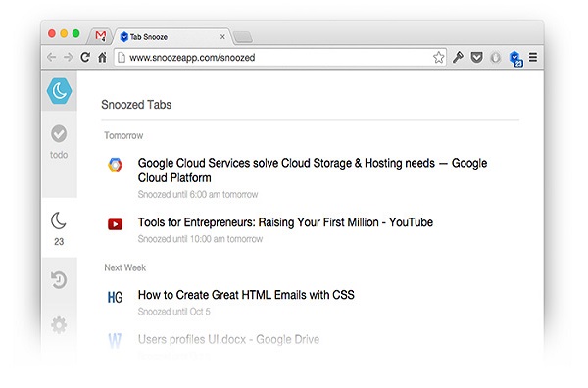This screenshot has height=388, width=588.
Task: Open the todo checkmark section
Action: click(x=59, y=133)
